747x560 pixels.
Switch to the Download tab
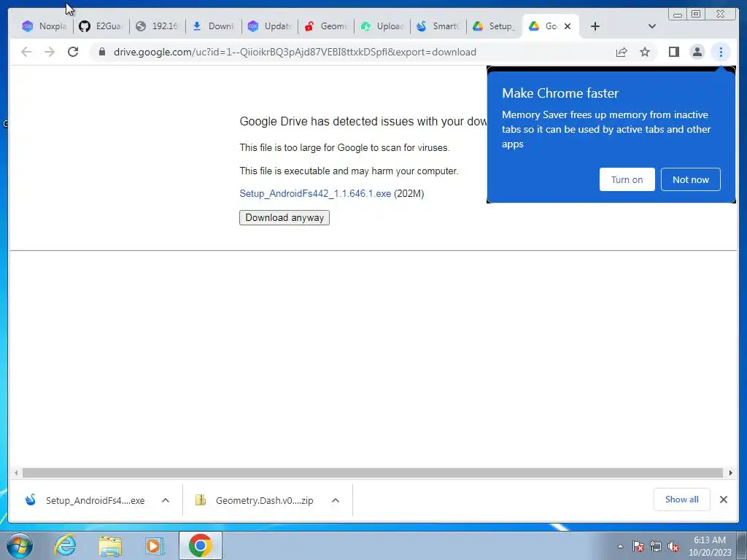point(213,26)
